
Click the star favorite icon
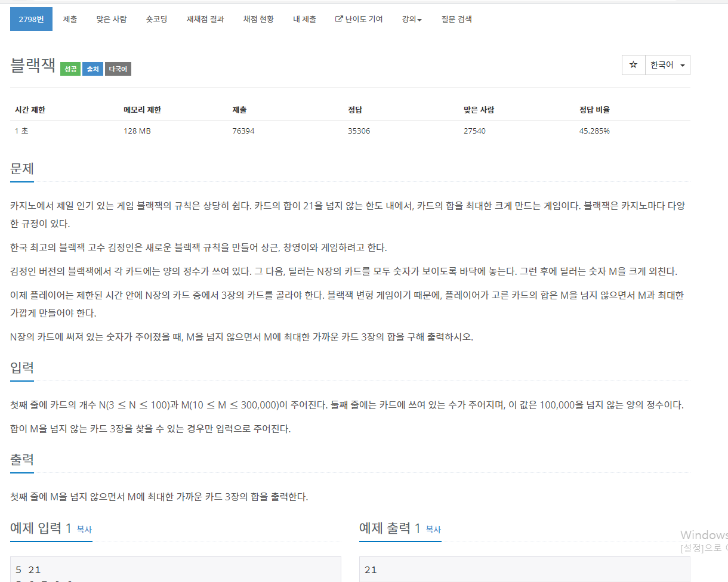[x=633, y=65]
